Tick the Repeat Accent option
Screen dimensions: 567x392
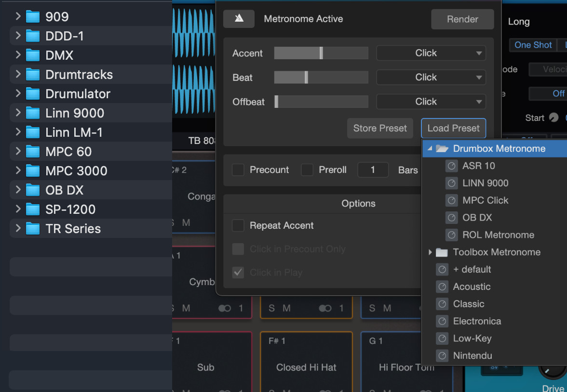pos(238,225)
